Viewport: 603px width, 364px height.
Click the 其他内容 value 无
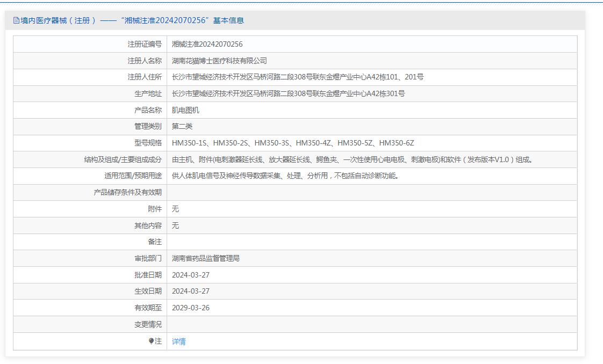coord(175,225)
